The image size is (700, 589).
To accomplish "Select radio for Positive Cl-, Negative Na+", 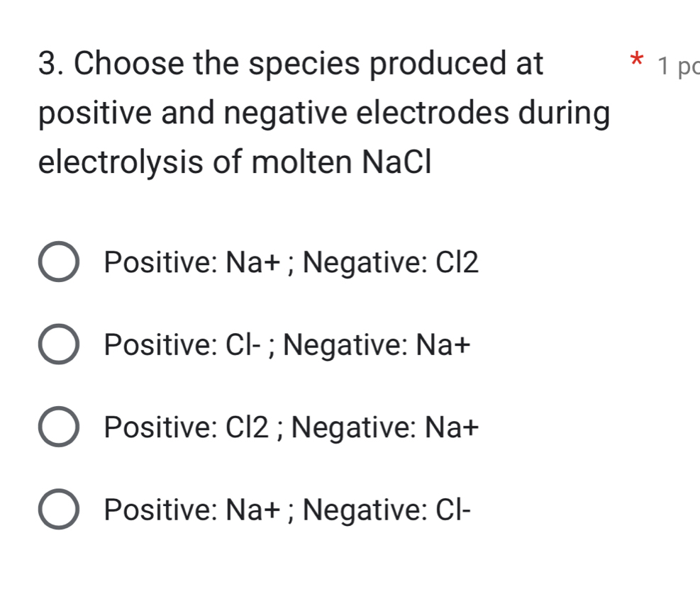I will pyautogui.click(x=58, y=345).
